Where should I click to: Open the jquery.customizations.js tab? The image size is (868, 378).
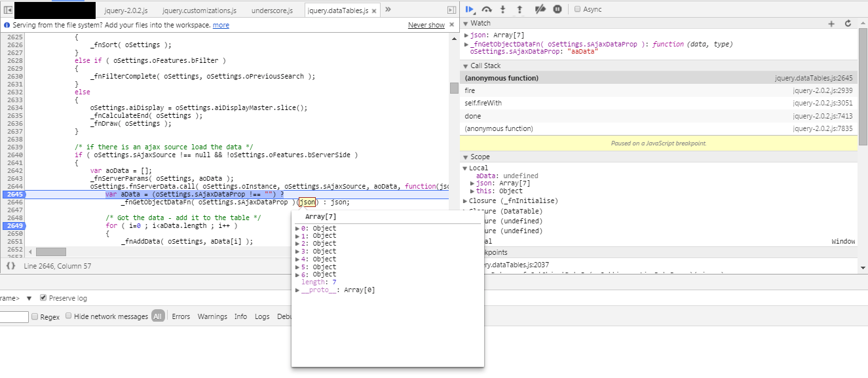pos(199,10)
